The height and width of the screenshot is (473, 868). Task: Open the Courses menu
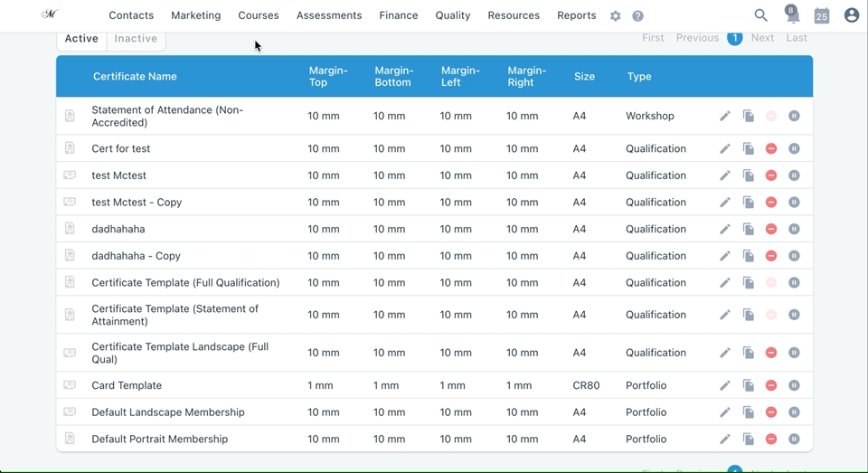(259, 15)
